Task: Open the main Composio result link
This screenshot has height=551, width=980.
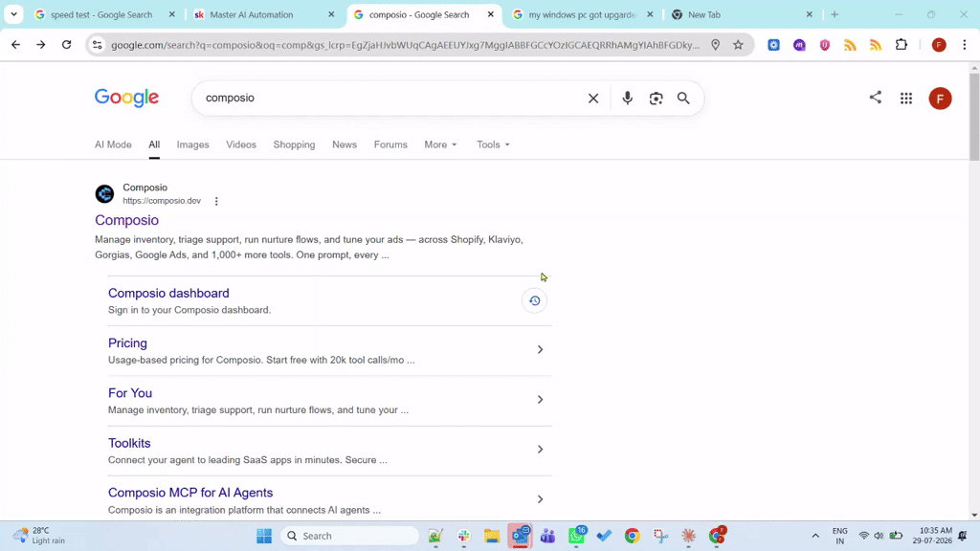Action: click(x=127, y=220)
